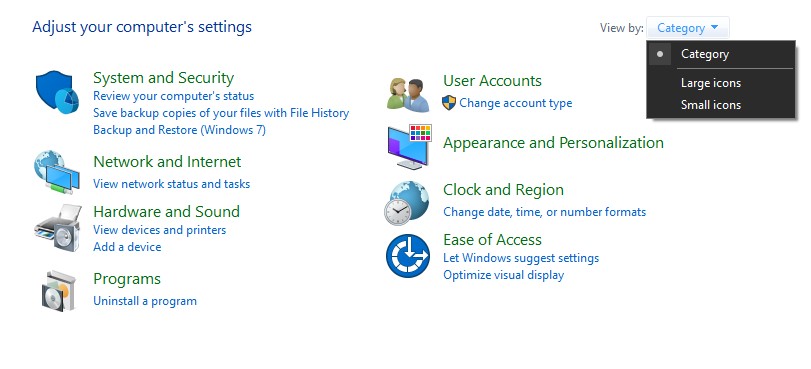This screenshot has width=811, height=369.
Task: Click Add a device link
Action: point(127,247)
